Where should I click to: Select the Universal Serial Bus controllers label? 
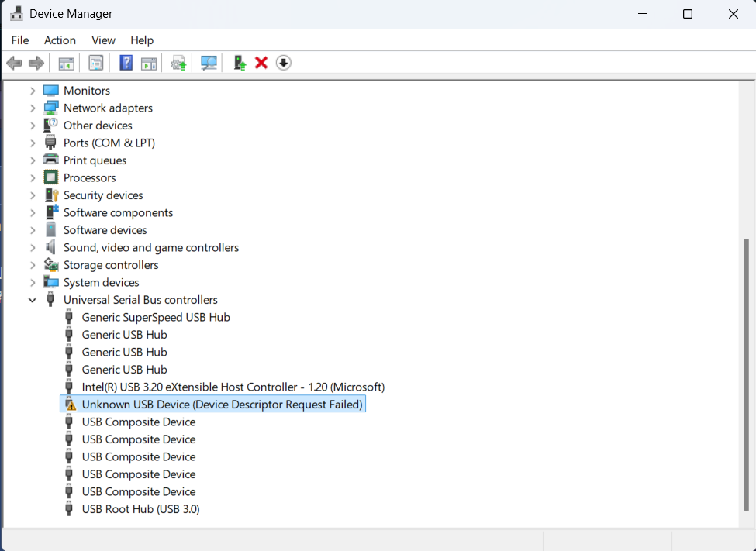(x=140, y=299)
